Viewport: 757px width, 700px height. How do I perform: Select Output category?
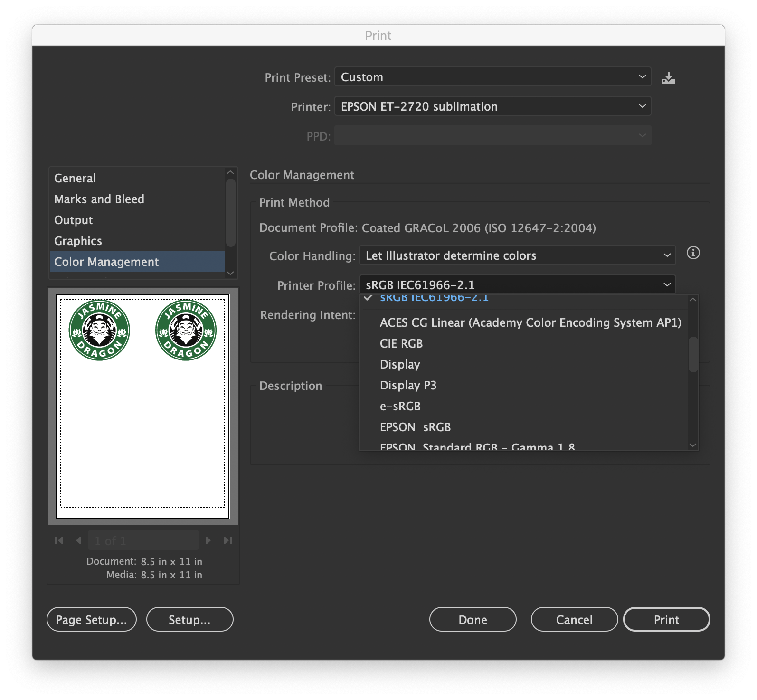pos(137,220)
